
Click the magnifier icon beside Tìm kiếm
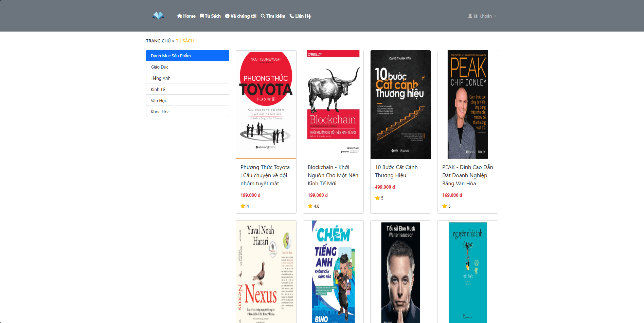pyautogui.click(x=263, y=16)
